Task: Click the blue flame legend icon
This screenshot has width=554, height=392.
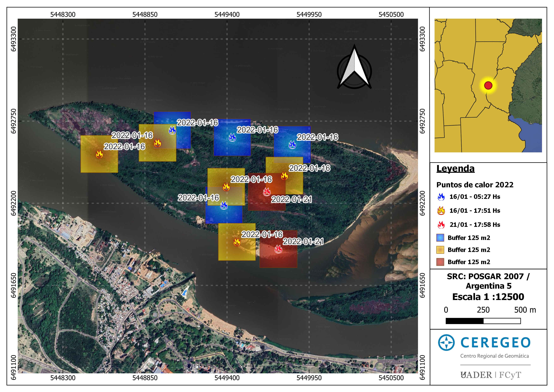Action: [441, 197]
